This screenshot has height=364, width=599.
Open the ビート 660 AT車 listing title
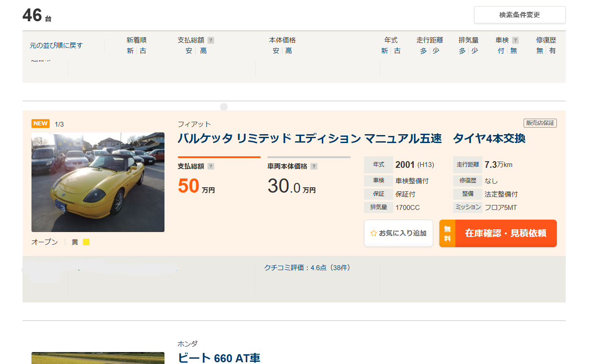(219, 358)
